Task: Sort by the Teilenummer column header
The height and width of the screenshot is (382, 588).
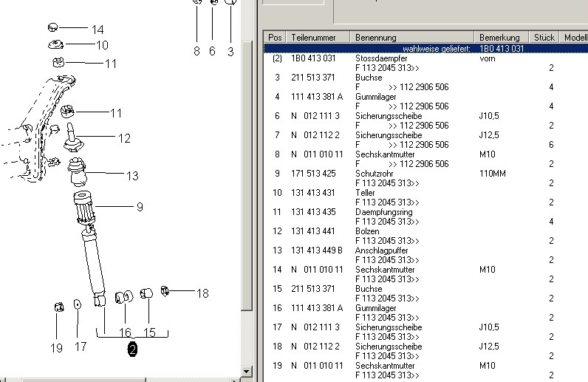Action: pyautogui.click(x=313, y=37)
